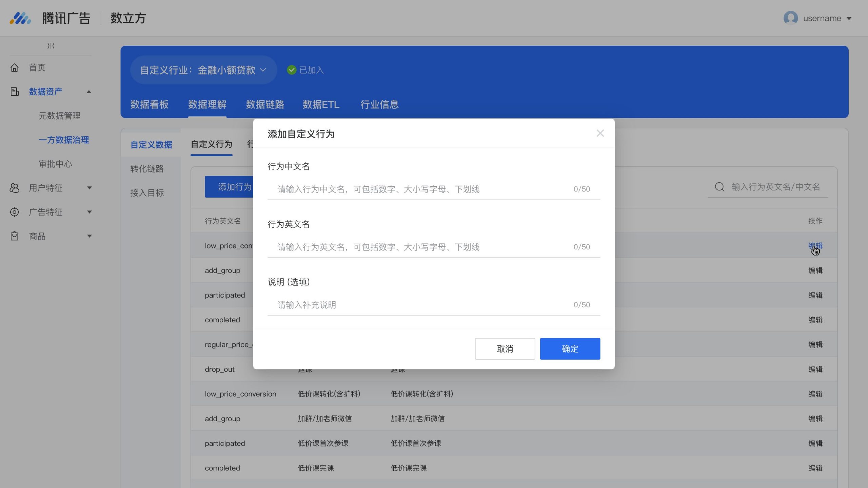The image size is (868, 488).
Task: Click the 商品 shopping bag icon
Action: [15, 236]
